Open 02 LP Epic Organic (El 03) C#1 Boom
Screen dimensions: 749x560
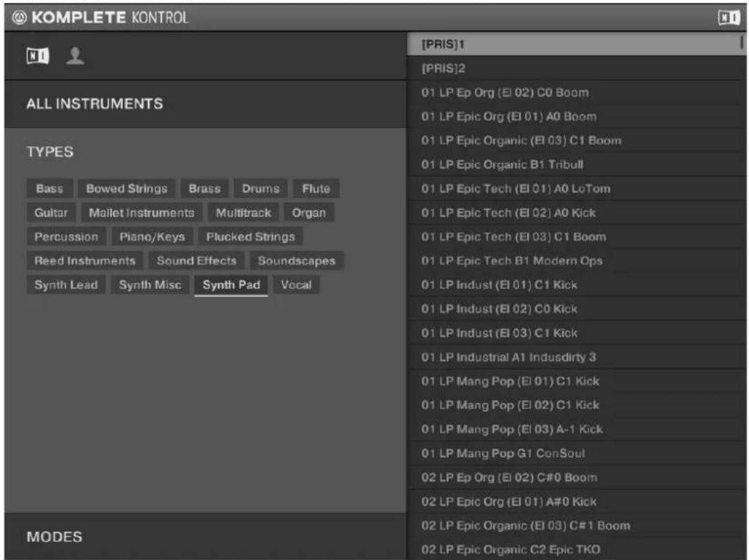tap(577, 526)
